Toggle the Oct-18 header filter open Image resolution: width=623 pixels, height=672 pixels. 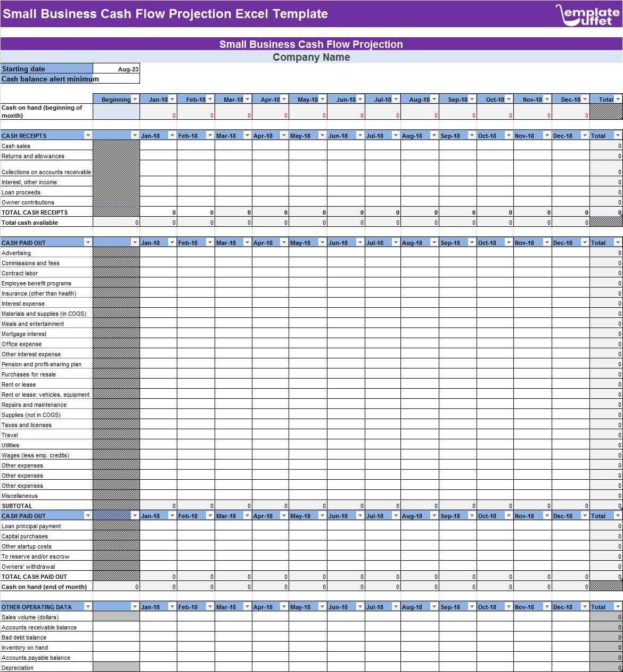pyautogui.click(x=507, y=99)
